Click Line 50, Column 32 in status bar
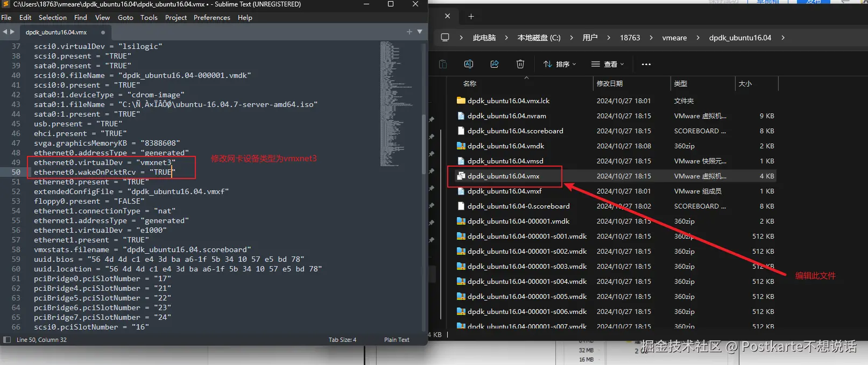This screenshot has width=868, height=365. [x=41, y=340]
